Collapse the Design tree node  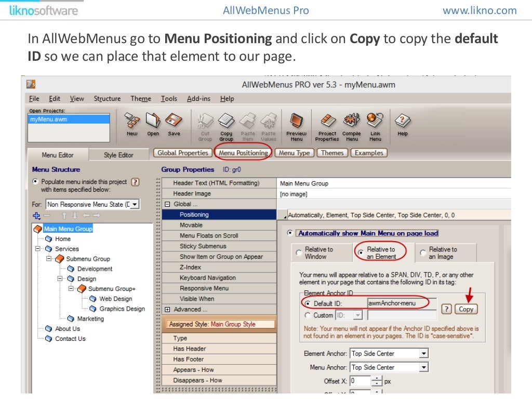tap(60, 278)
